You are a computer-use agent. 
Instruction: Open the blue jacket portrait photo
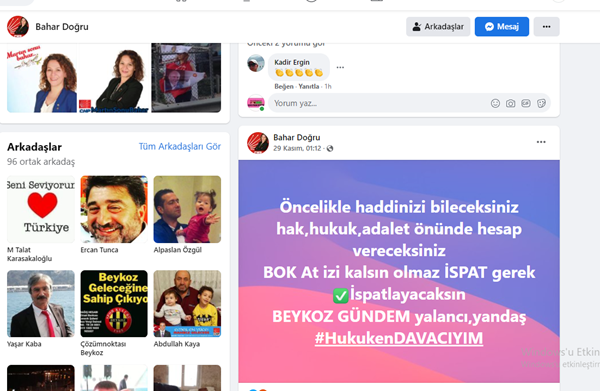(x=41, y=78)
